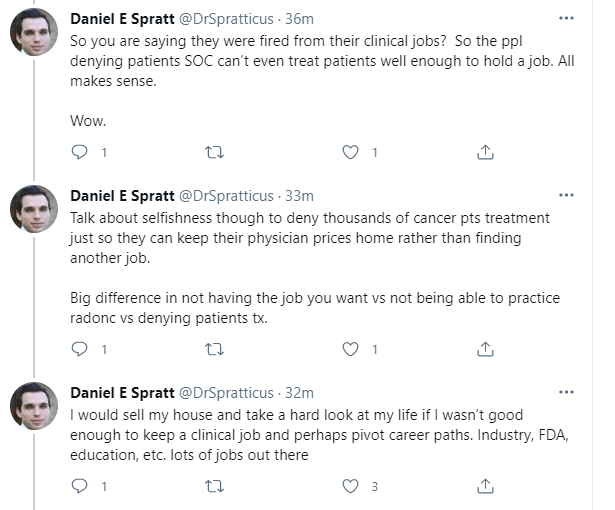Like the 33m tweet about selfishness
This screenshot has width=615, height=510.
click(x=351, y=349)
